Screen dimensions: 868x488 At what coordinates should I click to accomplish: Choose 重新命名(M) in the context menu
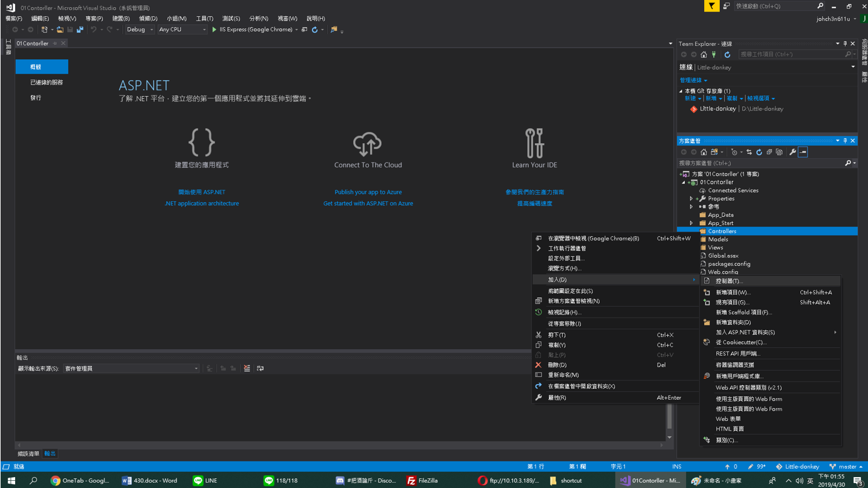click(x=615, y=375)
